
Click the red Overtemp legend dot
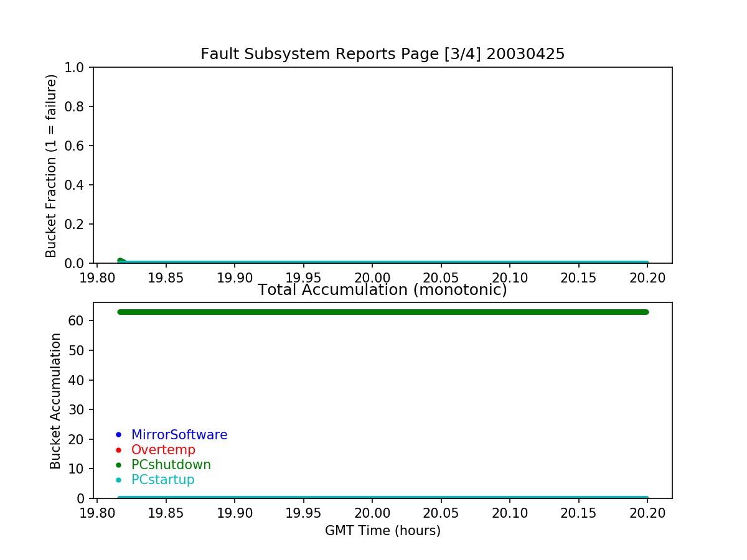click(x=119, y=450)
